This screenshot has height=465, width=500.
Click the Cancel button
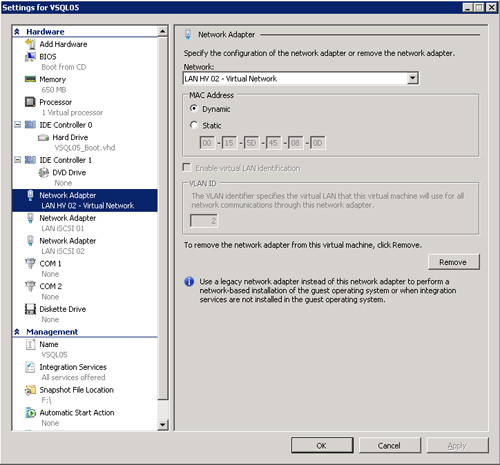[390, 445]
